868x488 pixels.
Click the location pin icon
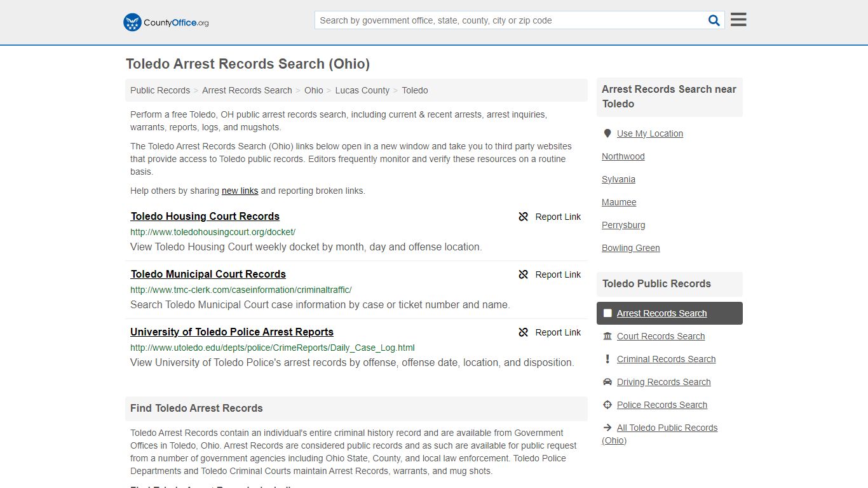point(607,133)
